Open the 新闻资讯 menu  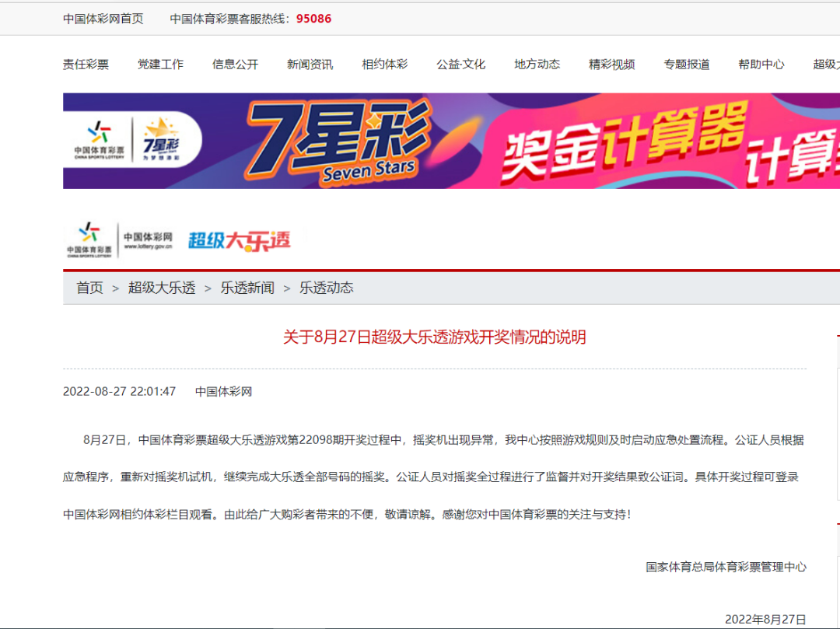point(310,65)
